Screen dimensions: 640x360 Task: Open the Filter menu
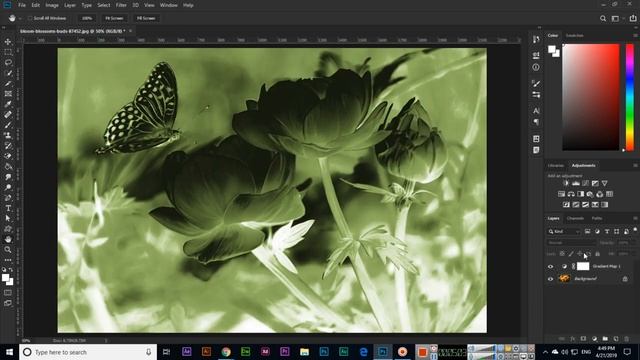(x=121, y=5)
